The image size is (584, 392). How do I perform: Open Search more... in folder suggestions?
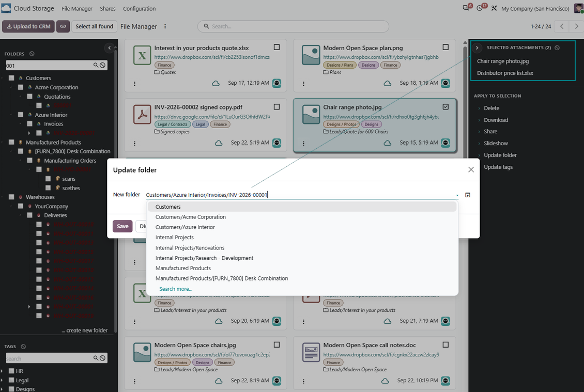[176, 289]
